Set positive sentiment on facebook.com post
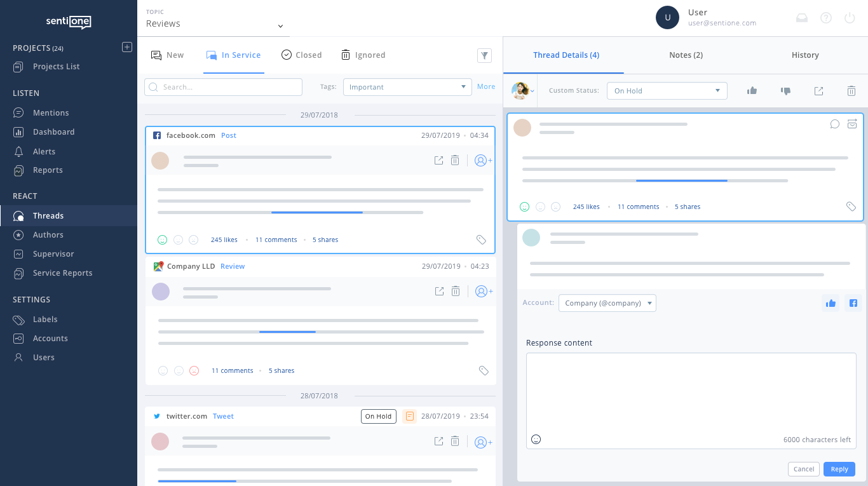 pyautogui.click(x=163, y=240)
